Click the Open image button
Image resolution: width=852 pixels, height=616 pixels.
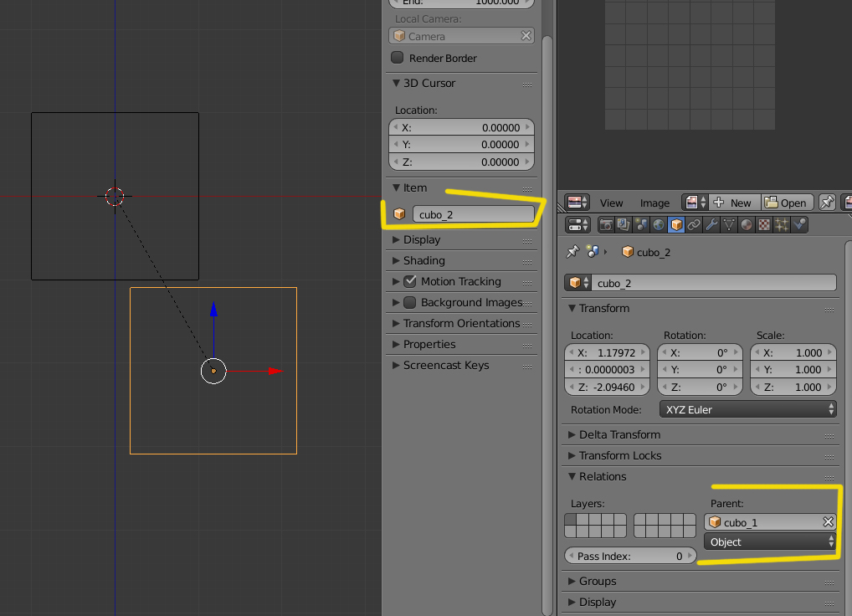pos(787,203)
